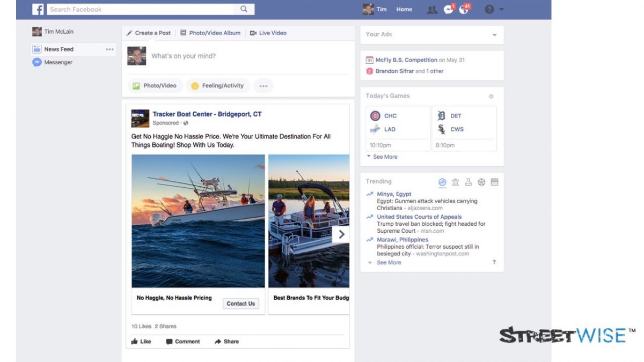Expand See More under Today's Games
The image size is (644, 362).
[385, 157]
